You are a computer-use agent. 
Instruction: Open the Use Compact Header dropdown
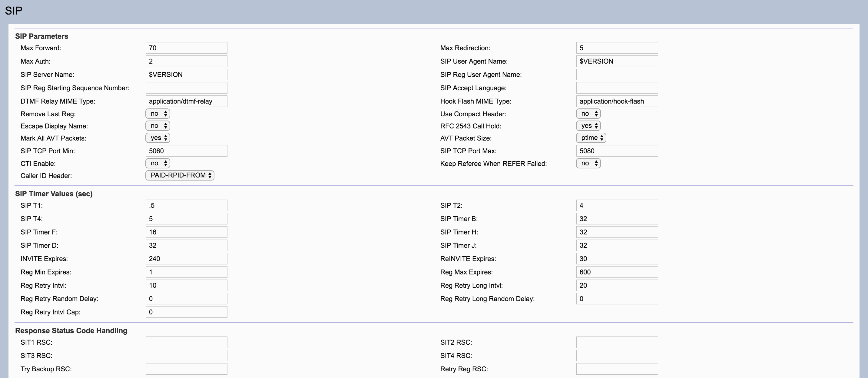pos(588,114)
